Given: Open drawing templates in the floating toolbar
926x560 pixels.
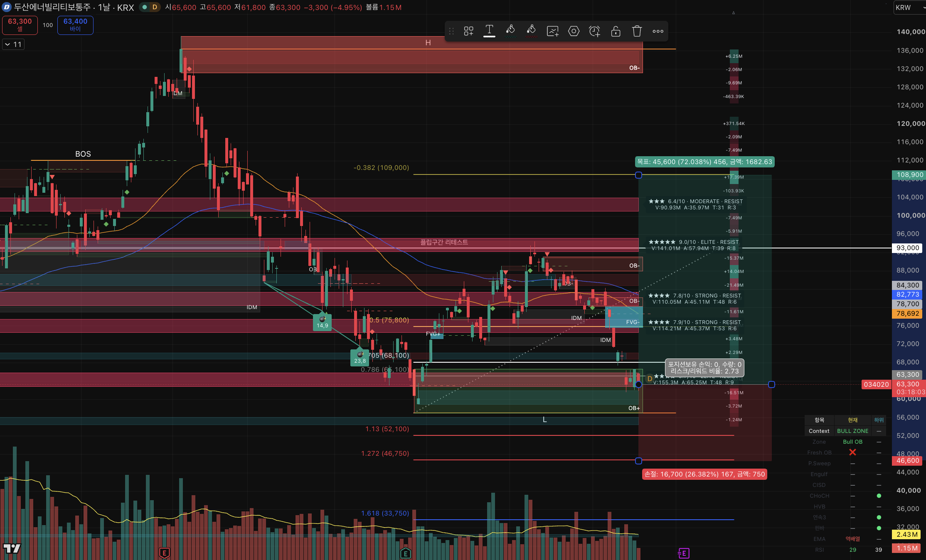Looking at the screenshot, I should click(x=468, y=31).
